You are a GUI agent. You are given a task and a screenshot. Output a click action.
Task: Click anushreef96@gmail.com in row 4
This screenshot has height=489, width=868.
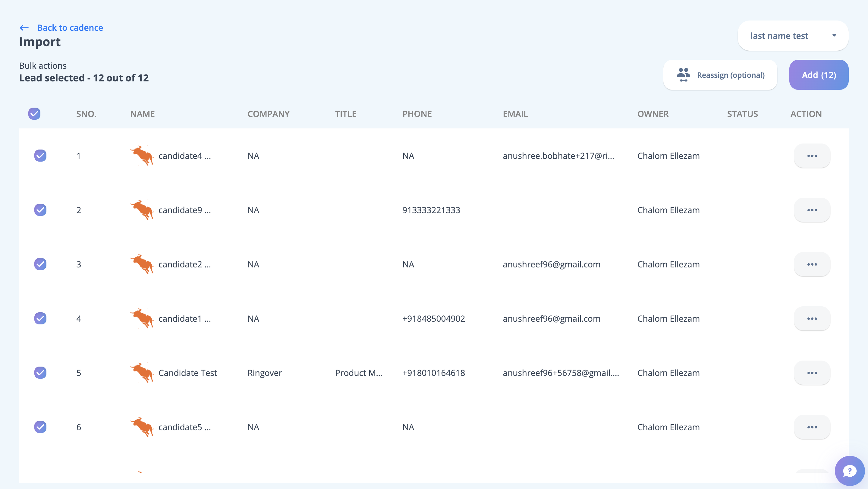click(552, 318)
